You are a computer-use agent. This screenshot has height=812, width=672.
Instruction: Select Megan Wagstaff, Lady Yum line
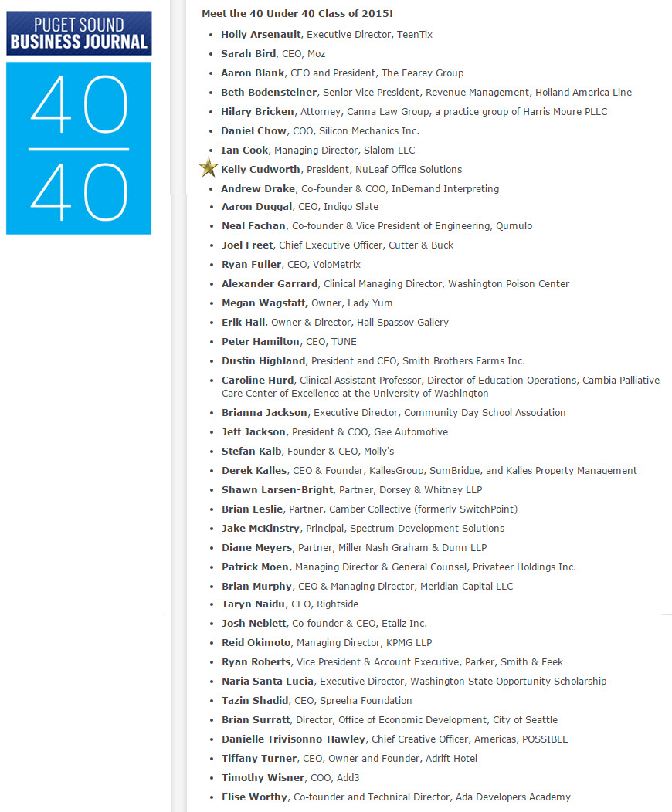pos(307,303)
